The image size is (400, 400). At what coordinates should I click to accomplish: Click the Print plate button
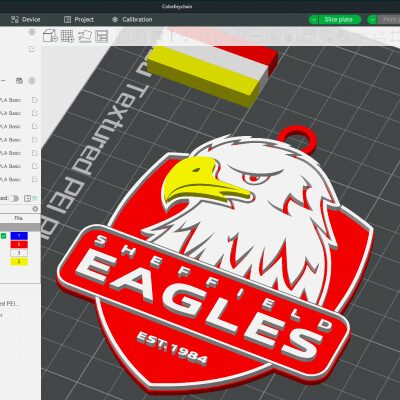coord(389,20)
